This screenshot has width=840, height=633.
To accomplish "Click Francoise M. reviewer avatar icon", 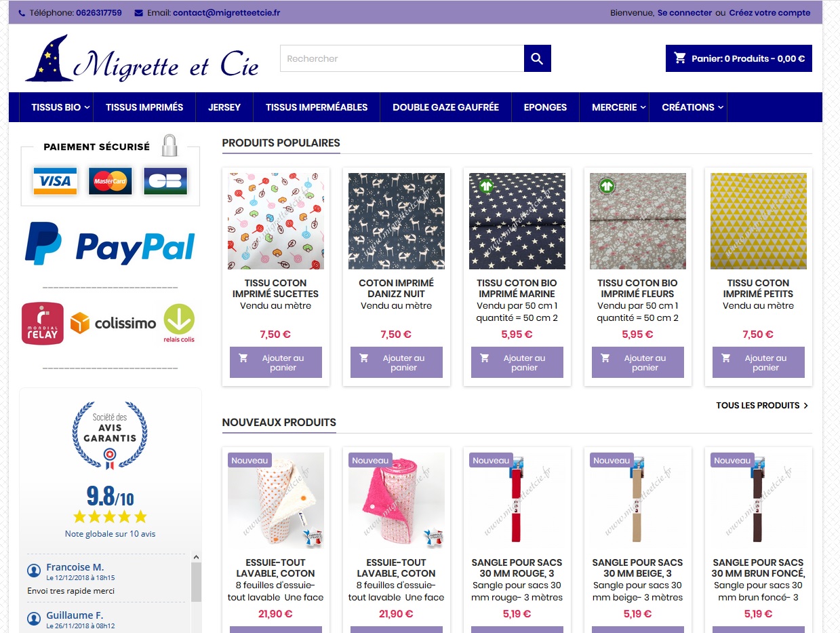I will 34,569.
